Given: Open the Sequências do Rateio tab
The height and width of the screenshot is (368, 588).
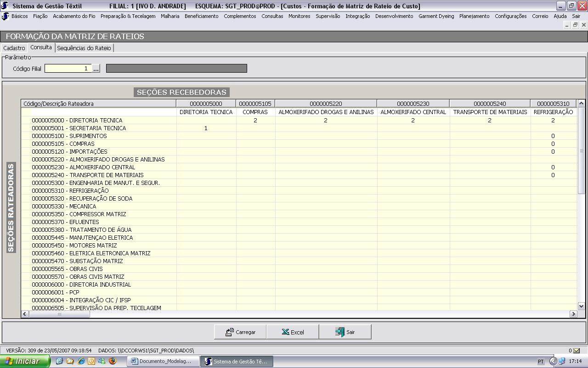Looking at the screenshot, I should click(84, 48).
